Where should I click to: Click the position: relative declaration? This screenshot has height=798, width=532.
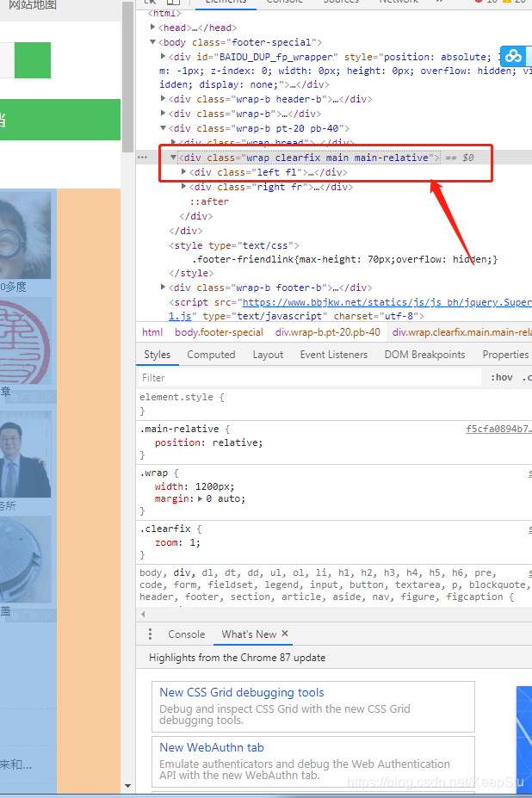208,442
